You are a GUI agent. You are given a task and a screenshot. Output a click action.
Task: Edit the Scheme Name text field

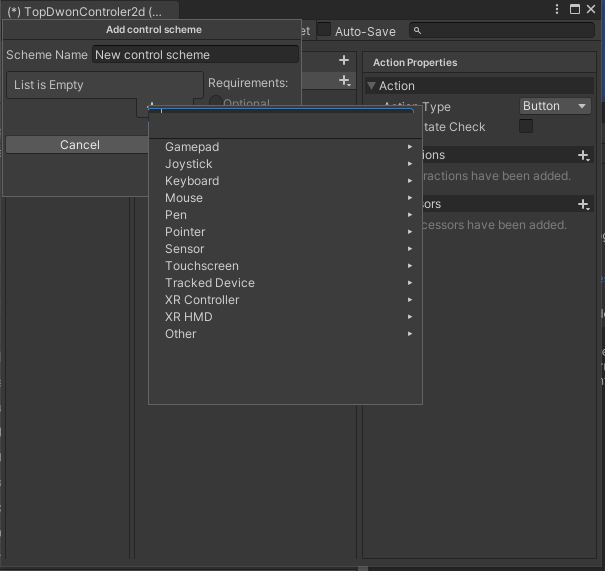[195, 55]
